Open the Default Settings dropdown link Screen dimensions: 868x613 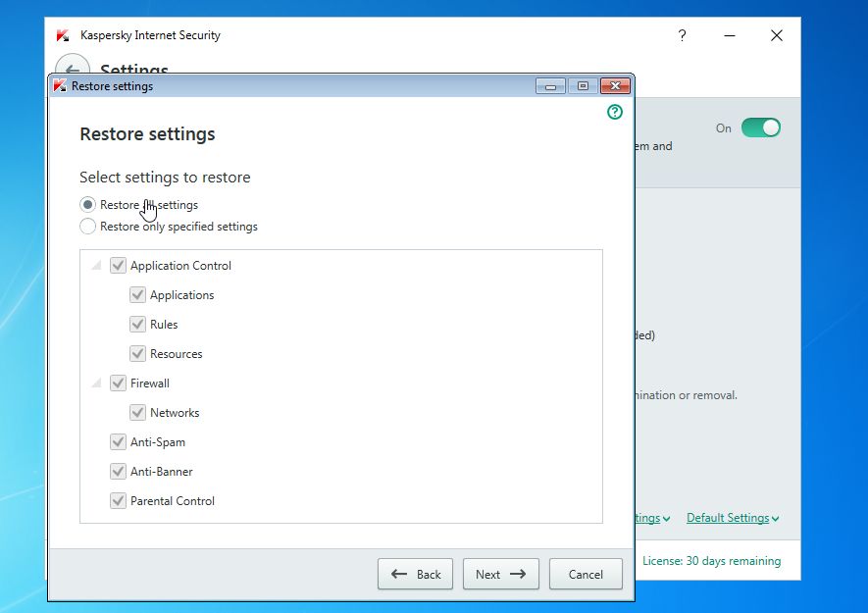pyautogui.click(x=733, y=518)
